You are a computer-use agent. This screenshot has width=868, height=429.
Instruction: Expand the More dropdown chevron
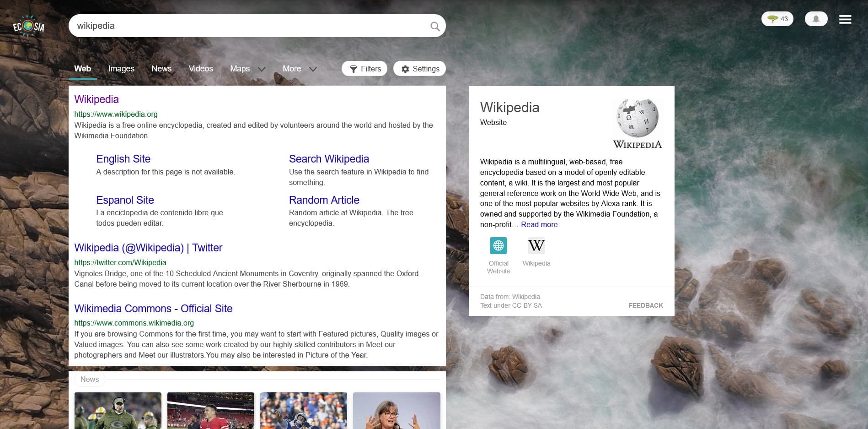tap(313, 69)
